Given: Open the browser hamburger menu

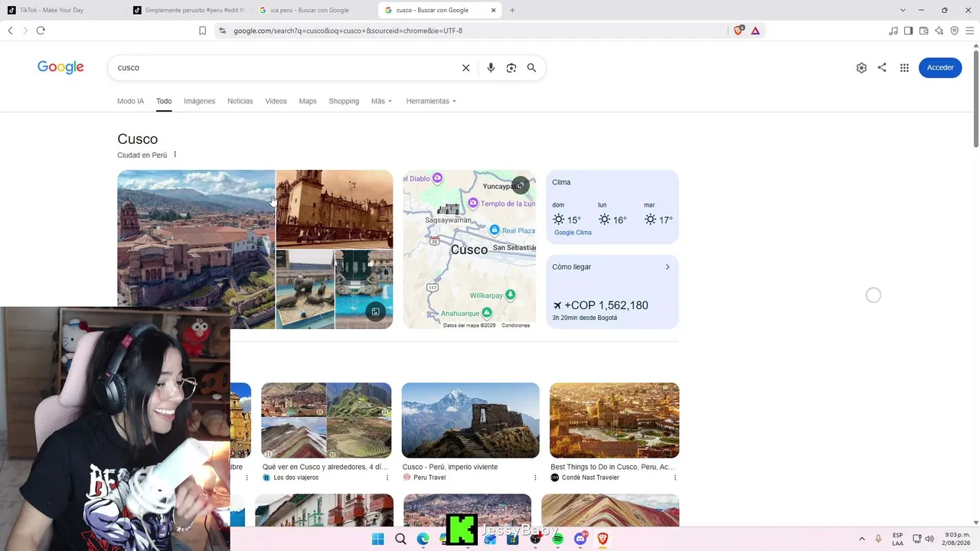Looking at the screenshot, I should [x=969, y=31].
